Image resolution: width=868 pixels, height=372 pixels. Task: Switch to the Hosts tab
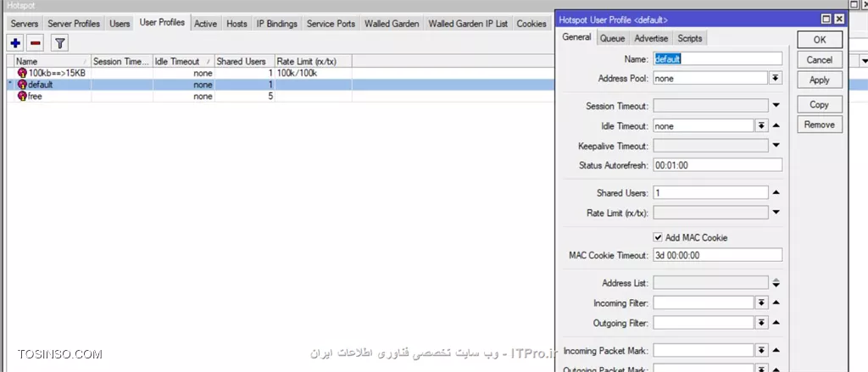[x=237, y=24]
